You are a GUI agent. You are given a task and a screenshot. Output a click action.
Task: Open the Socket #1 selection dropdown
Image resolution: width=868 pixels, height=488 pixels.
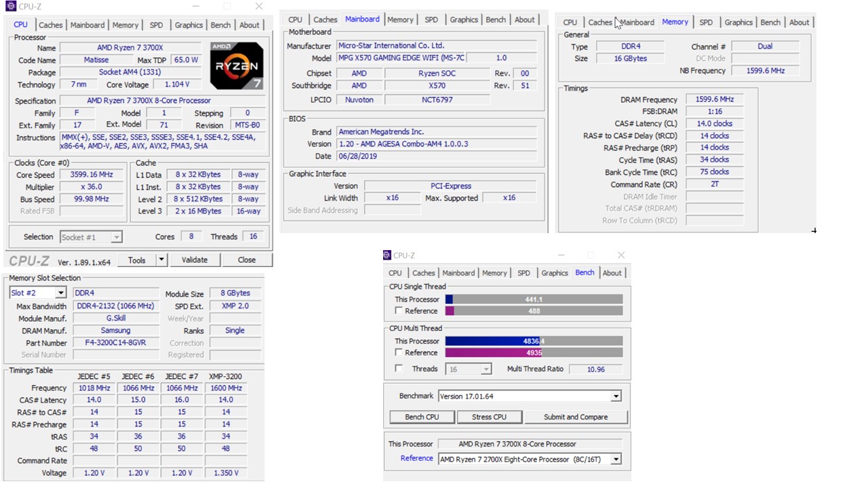(x=116, y=237)
